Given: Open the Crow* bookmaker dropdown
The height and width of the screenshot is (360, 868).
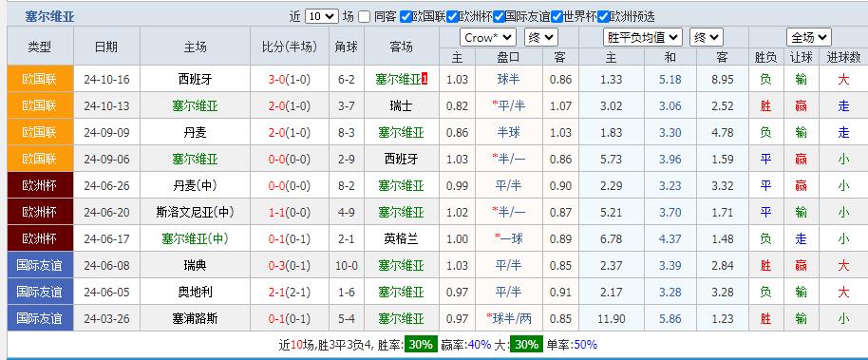Looking at the screenshot, I should [x=488, y=38].
